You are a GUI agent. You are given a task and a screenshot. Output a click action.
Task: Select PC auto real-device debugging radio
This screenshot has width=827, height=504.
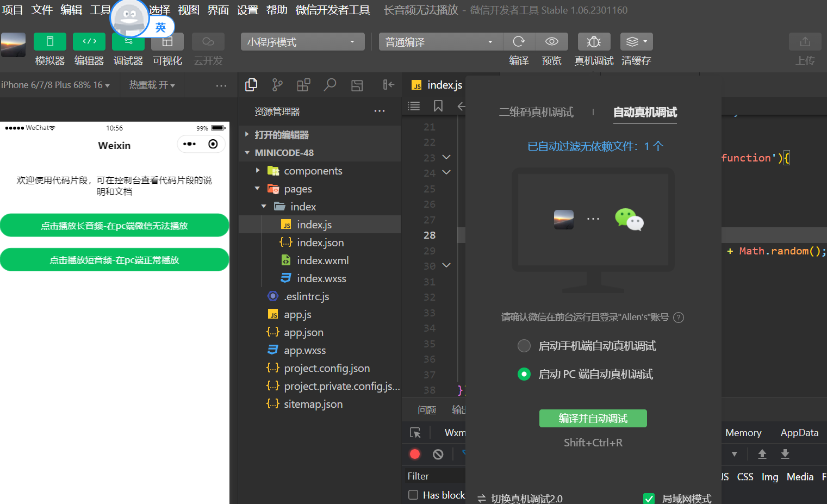524,374
